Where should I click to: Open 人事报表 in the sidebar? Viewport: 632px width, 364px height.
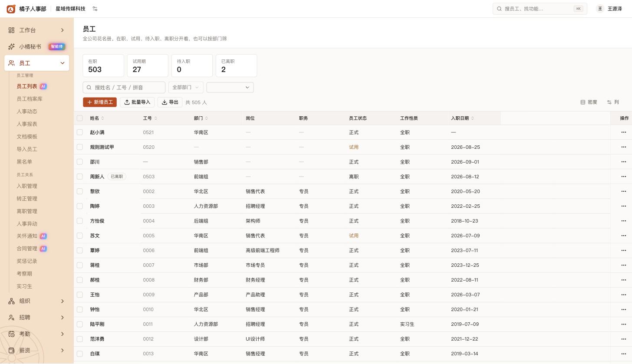point(27,124)
